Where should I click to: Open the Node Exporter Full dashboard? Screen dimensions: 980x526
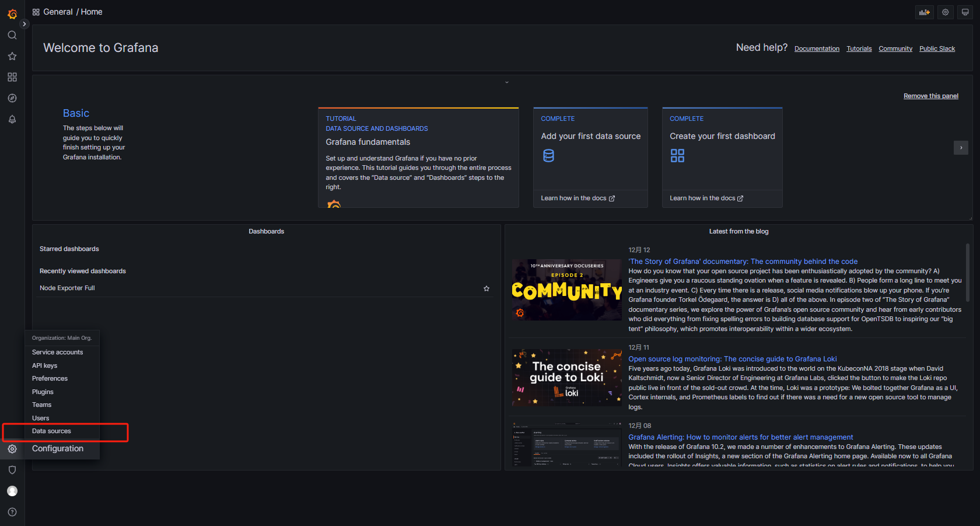pyautogui.click(x=67, y=288)
